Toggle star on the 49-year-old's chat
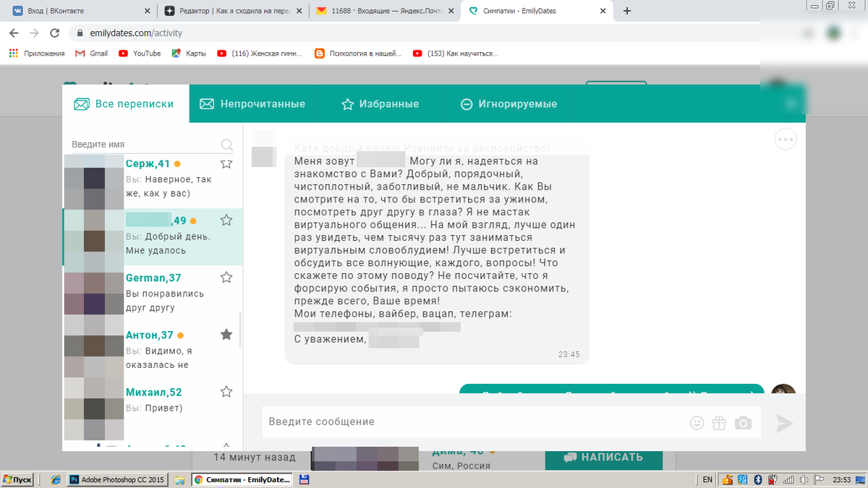Image resolution: width=868 pixels, height=488 pixels. click(226, 220)
